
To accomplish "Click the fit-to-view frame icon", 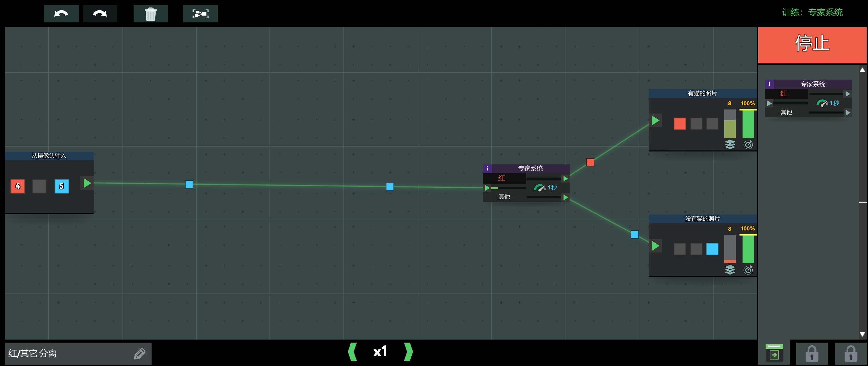I will coord(200,14).
